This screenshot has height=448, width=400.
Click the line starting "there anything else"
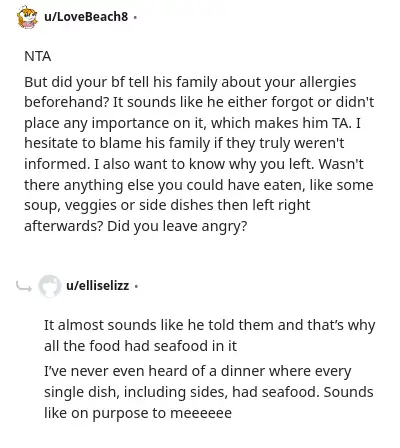[x=199, y=185]
